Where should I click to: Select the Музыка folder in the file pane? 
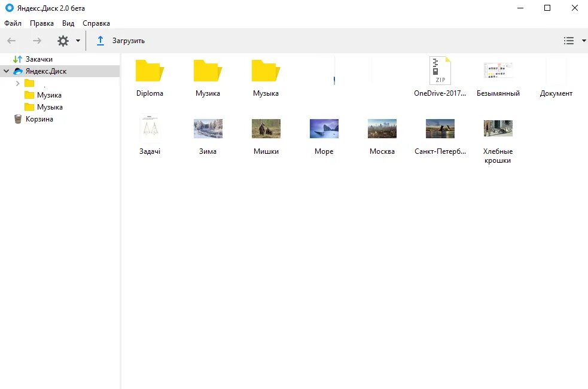click(266, 71)
